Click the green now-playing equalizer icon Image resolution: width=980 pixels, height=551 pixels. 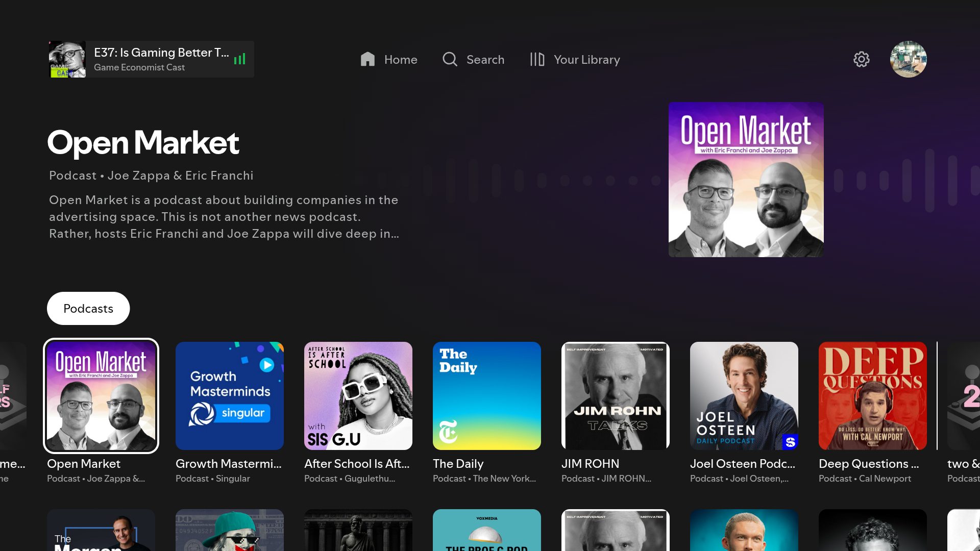coord(240,59)
